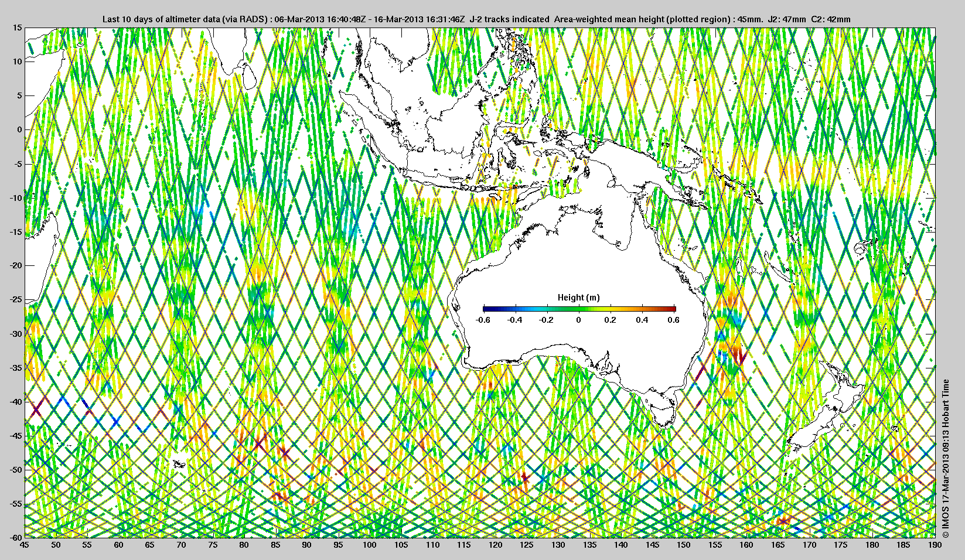This screenshot has height=560, width=965.
Task: Click latitude axis label -60
Action: point(16,537)
